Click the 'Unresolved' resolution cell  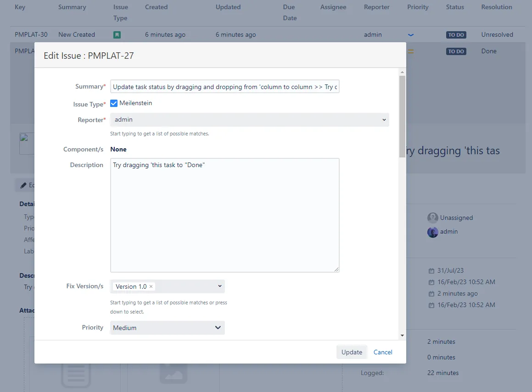pyautogui.click(x=497, y=34)
